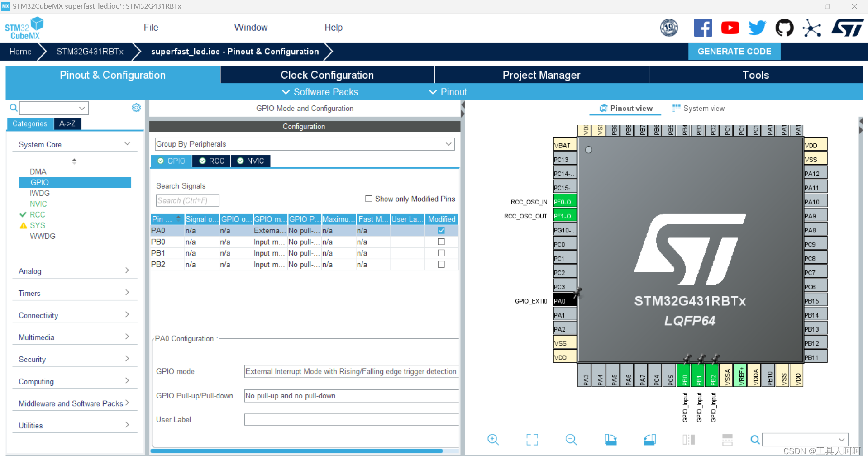The height and width of the screenshot is (460, 868).
Task: Click the rotate clockwise icon below the chip
Action: click(610, 439)
